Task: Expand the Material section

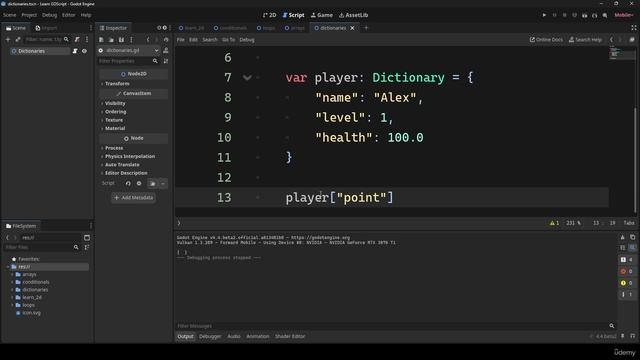Action: (x=115, y=128)
